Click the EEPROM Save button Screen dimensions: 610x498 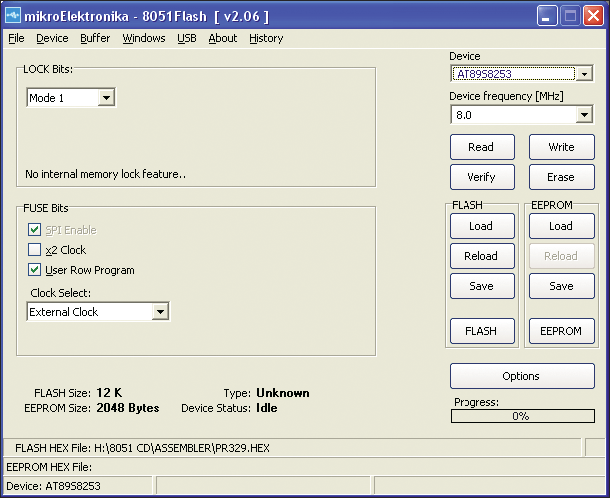pos(561,286)
